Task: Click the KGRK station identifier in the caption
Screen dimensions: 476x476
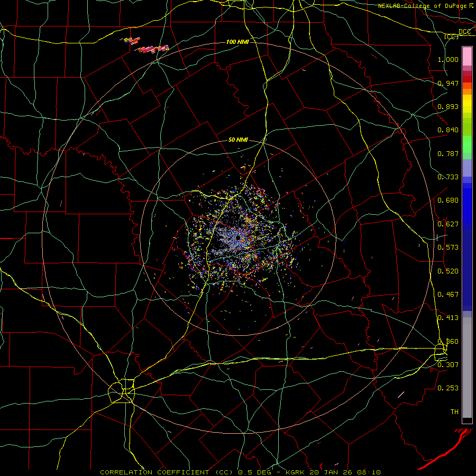Action: [x=296, y=472]
